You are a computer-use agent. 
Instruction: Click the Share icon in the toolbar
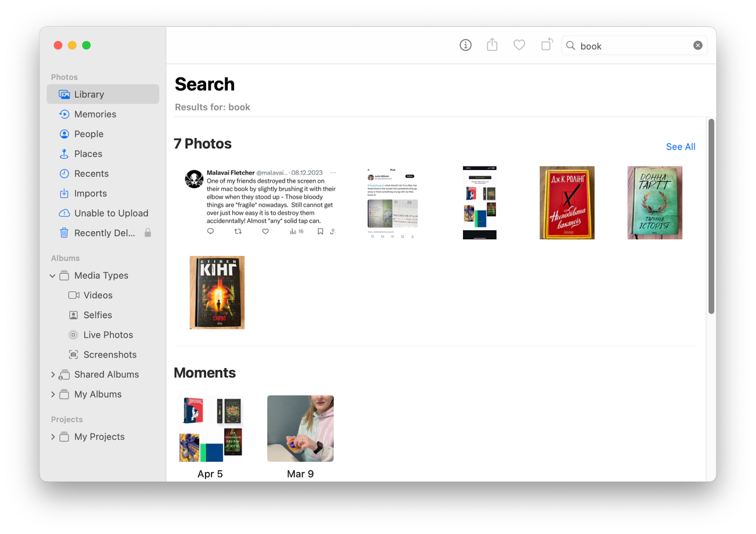(492, 44)
